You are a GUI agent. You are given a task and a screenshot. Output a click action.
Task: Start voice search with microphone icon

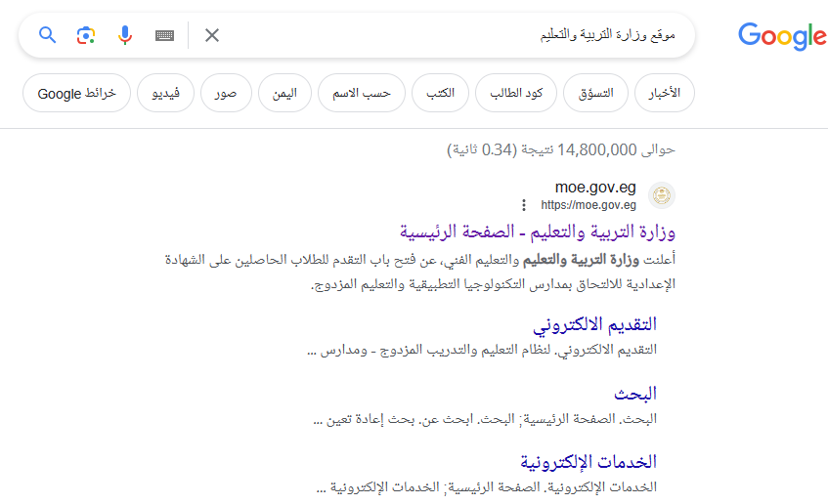click(125, 35)
